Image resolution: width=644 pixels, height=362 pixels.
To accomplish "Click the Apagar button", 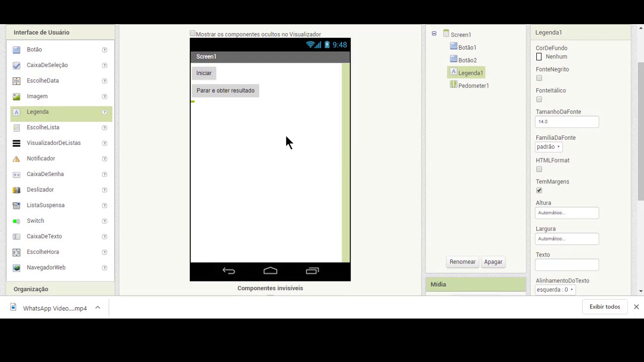I will point(493,262).
